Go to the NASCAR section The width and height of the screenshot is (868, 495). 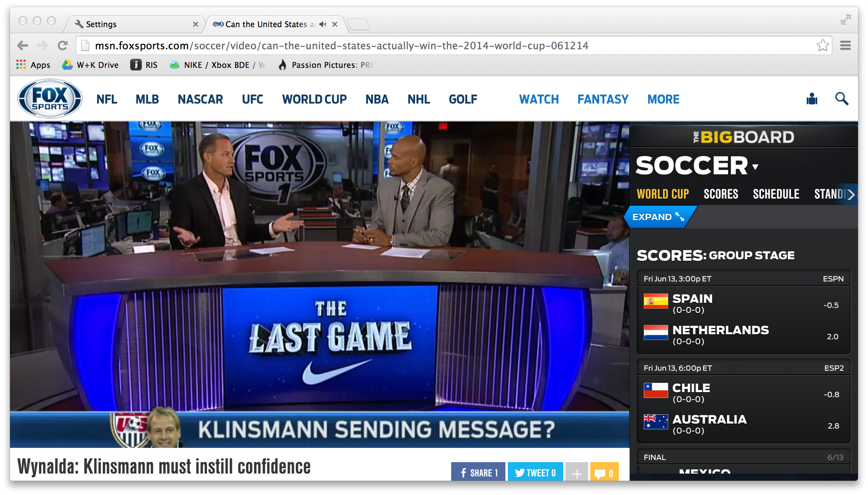click(200, 99)
